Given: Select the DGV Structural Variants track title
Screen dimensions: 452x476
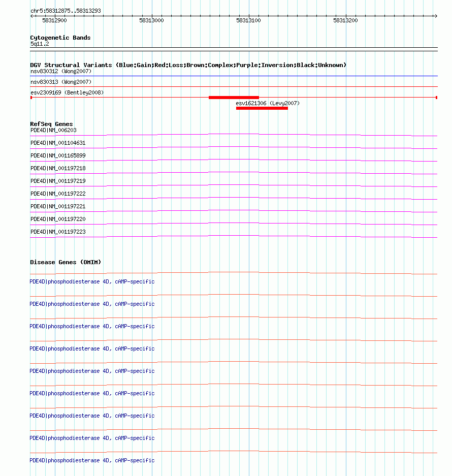Looking at the screenshot, I should [188, 65].
